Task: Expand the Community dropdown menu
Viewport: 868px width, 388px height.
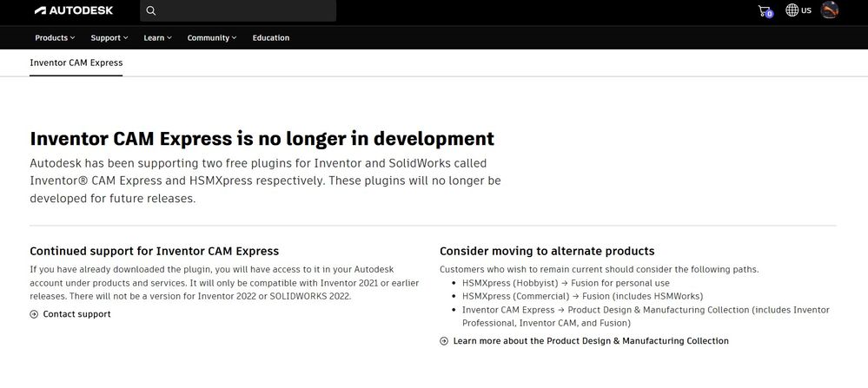Action: pos(211,37)
